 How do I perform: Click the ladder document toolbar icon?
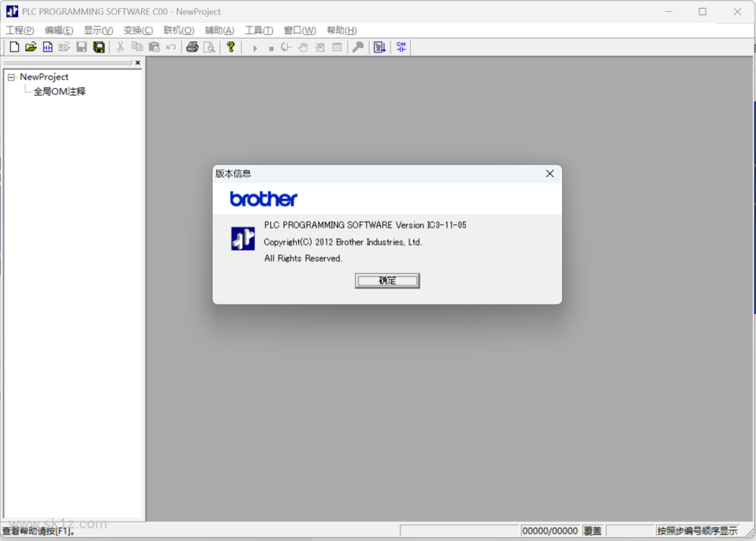(48, 48)
